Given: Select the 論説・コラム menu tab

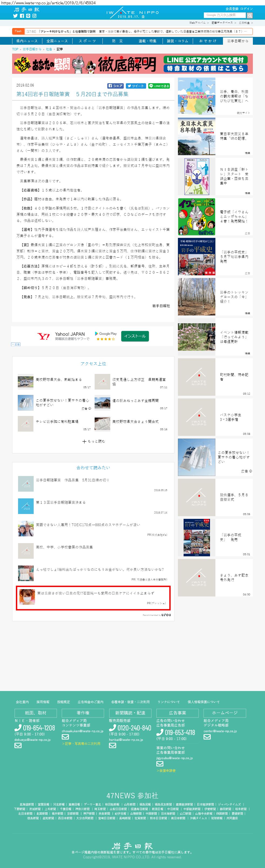Looking at the screenshot, I should (177, 41).
